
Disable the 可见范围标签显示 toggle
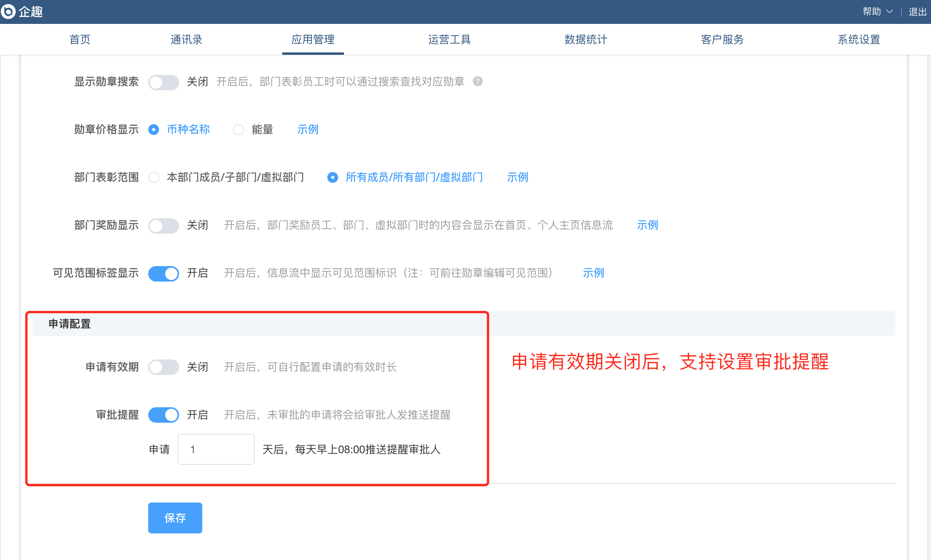pyautogui.click(x=164, y=273)
